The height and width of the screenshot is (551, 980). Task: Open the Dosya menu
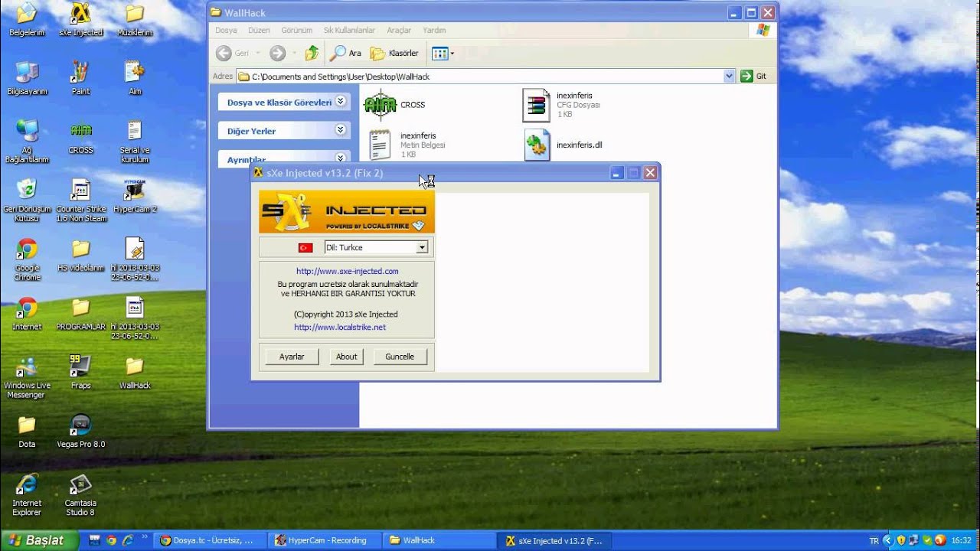pos(226,30)
